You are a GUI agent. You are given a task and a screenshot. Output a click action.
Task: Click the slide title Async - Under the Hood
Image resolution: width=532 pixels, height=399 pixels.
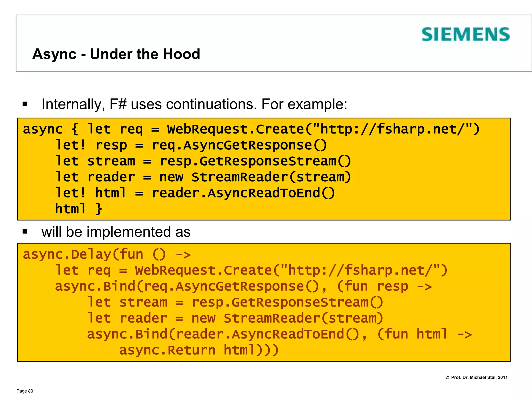[116, 54]
